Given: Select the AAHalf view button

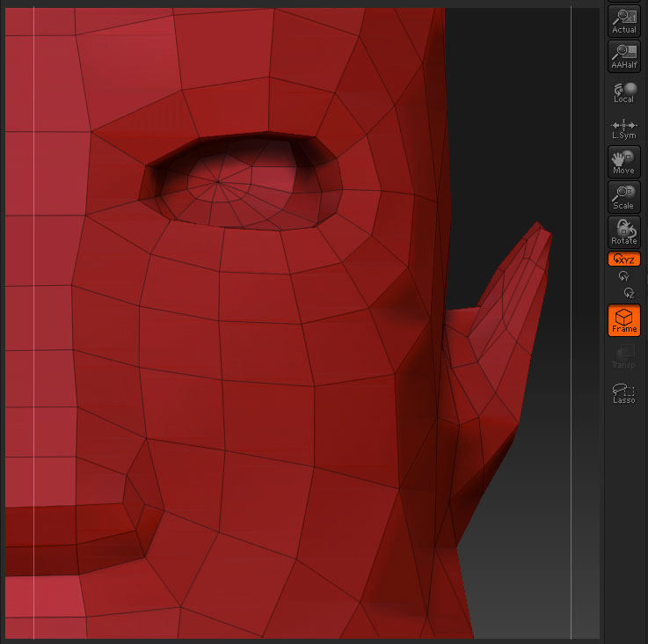Looking at the screenshot, I should [624, 56].
